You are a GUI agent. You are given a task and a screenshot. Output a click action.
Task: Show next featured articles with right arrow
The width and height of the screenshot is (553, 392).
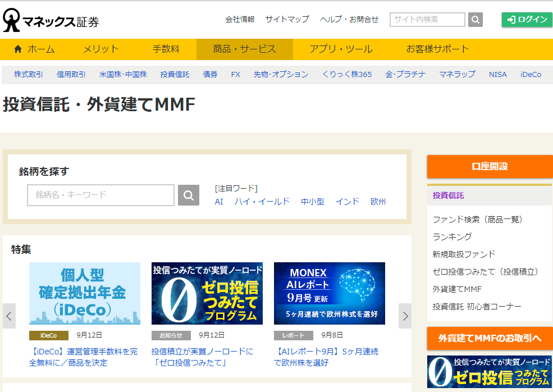[x=405, y=316]
